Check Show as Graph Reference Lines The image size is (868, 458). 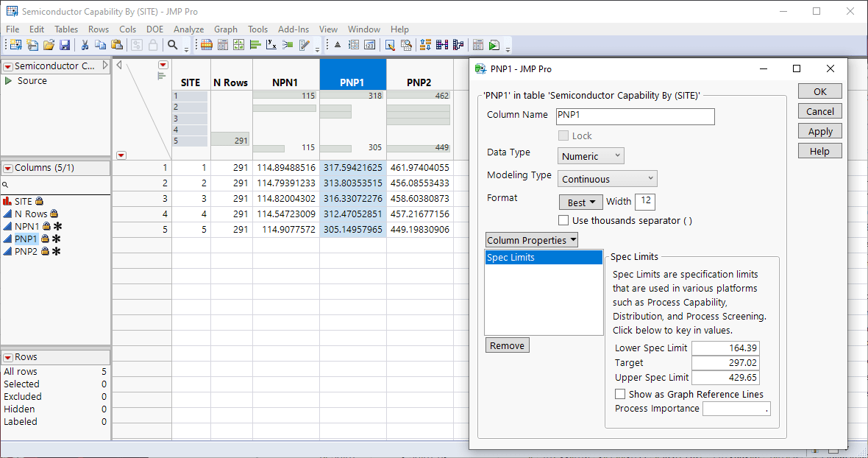point(620,394)
